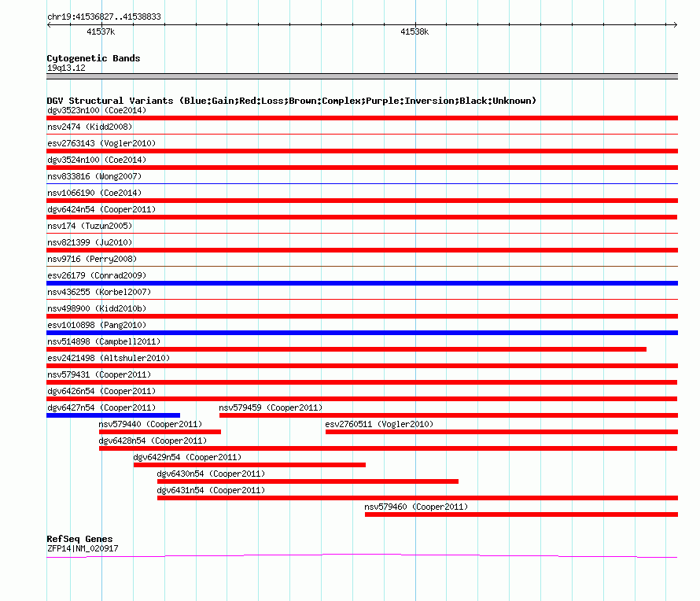Screen dimensions: 700x601
Task: Select the ZFP14|NM_020917 gene label
Action: coord(83,548)
